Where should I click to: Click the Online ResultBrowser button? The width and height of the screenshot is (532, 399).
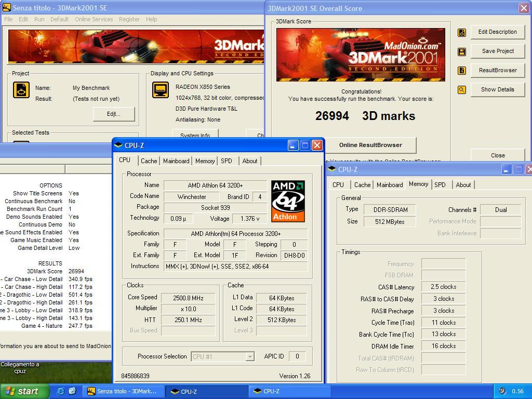coord(370,145)
